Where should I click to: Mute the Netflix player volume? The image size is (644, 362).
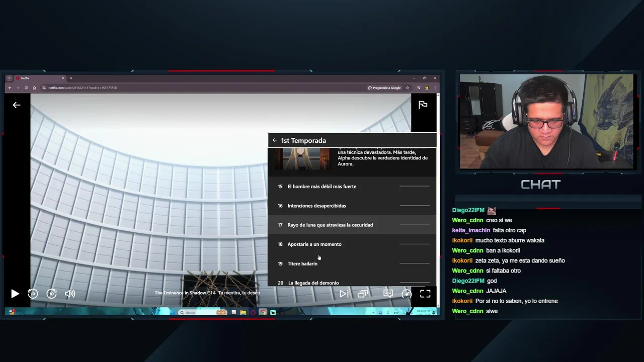pos(70,294)
